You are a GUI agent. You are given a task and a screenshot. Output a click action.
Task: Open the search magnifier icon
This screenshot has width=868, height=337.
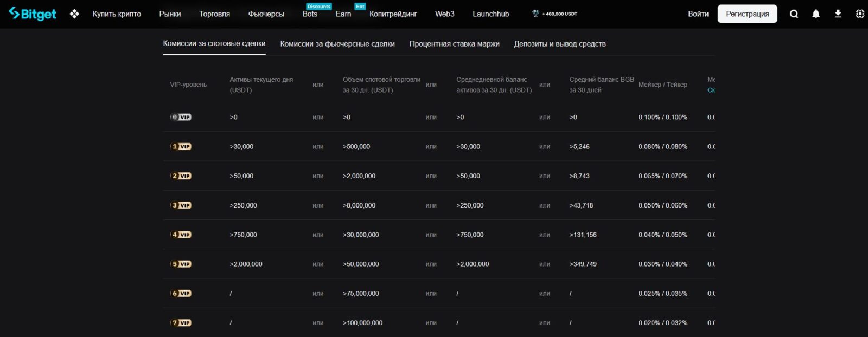(794, 14)
